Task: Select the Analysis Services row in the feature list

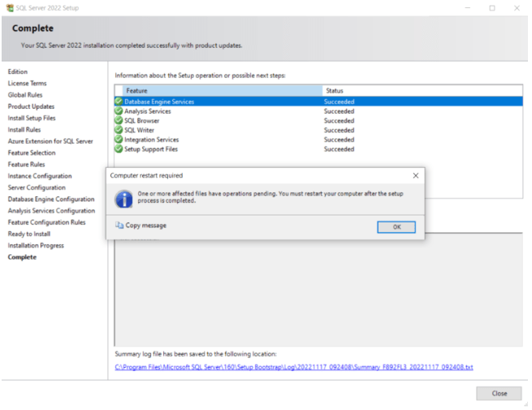Action: 148,111
